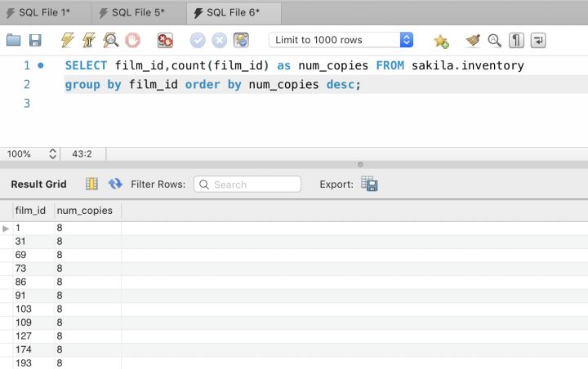The width and height of the screenshot is (588, 369).
Task: Select the SQL File 6 tab
Action: coord(234,13)
